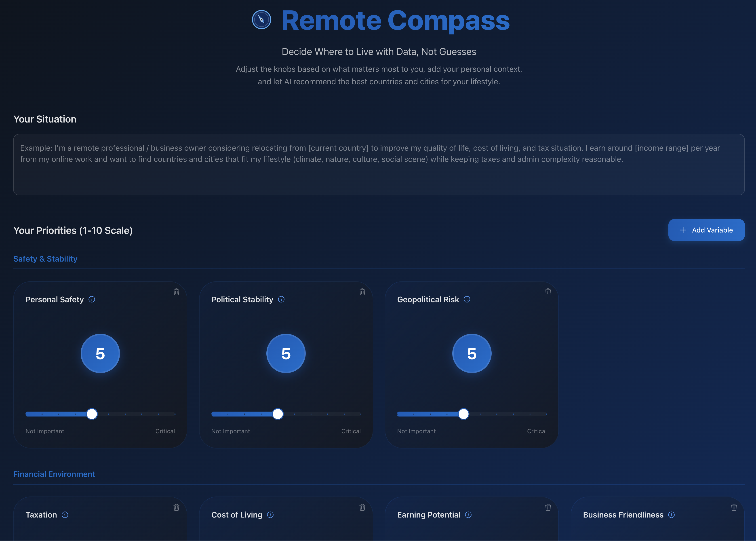Delete the Personal Safety variable

177,292
